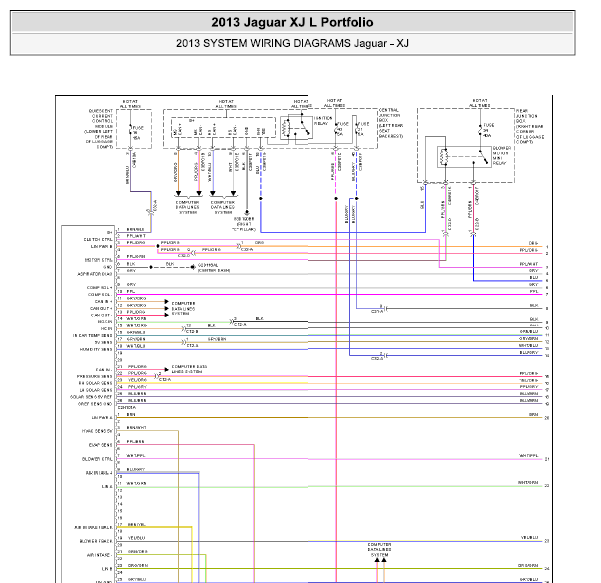Click the 'PRESSURE SENS' pin label
The image size is (601, 583).
95,376
